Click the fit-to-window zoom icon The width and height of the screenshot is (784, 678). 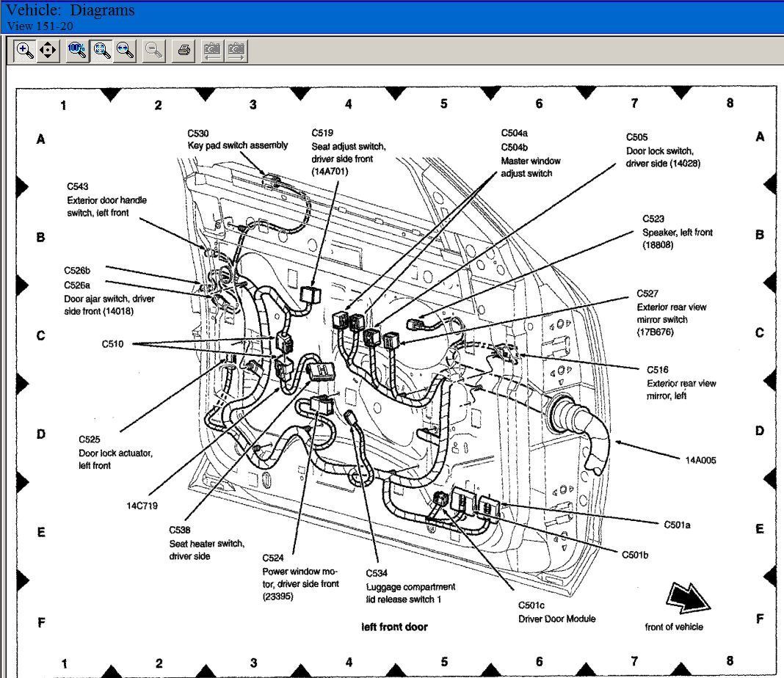(102, 50)
